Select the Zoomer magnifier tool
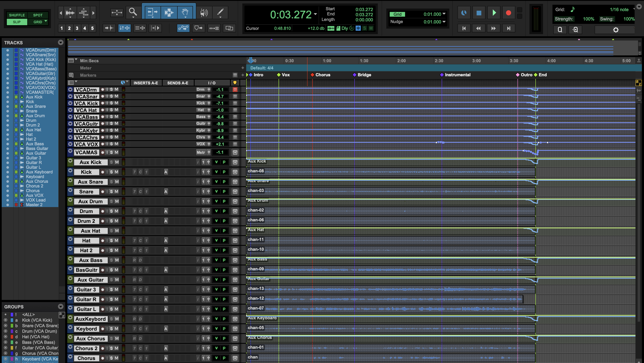Image resolution: width=644 pixels, height=363 pixels. (133, 12)
